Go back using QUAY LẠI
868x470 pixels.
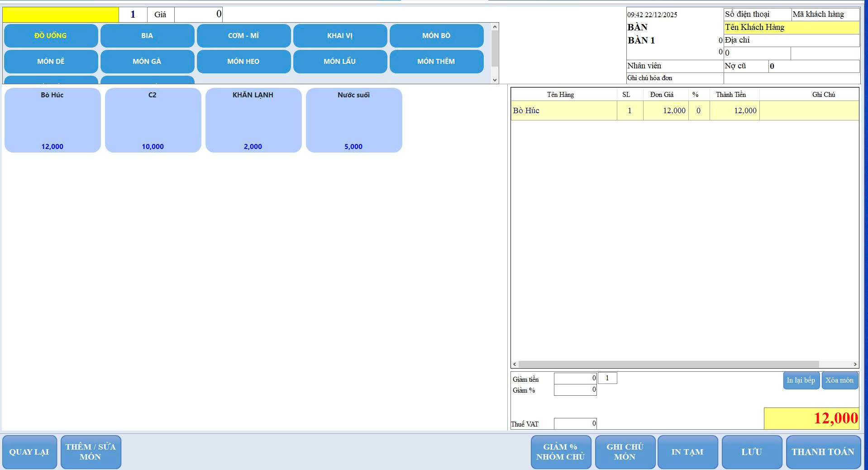29,452
